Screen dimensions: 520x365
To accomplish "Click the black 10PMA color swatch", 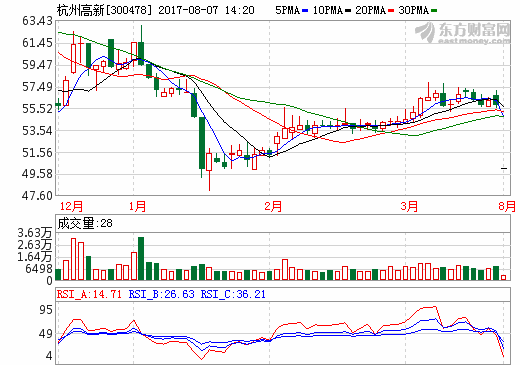I will click(348, 11).
